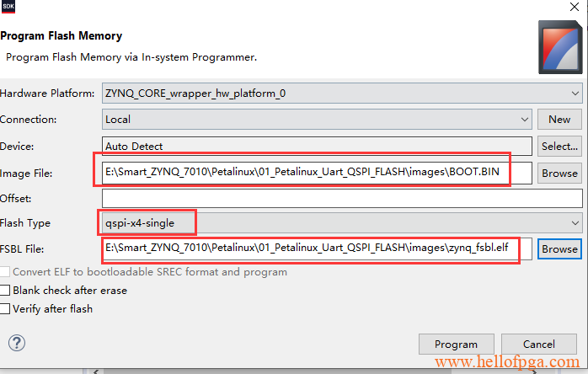Click the Image File path field with BOOT.BIN
Screen dimensions: 588x374
pos(317,173)
